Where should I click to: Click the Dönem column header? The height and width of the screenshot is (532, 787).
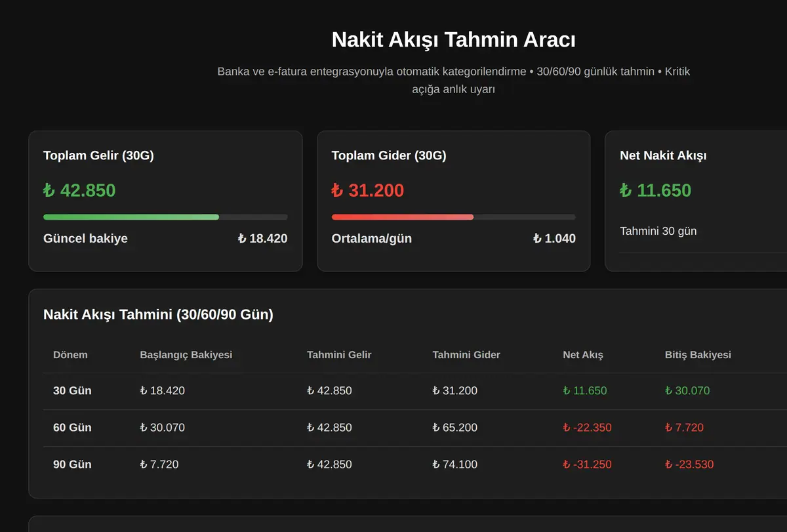click(70, 355)
